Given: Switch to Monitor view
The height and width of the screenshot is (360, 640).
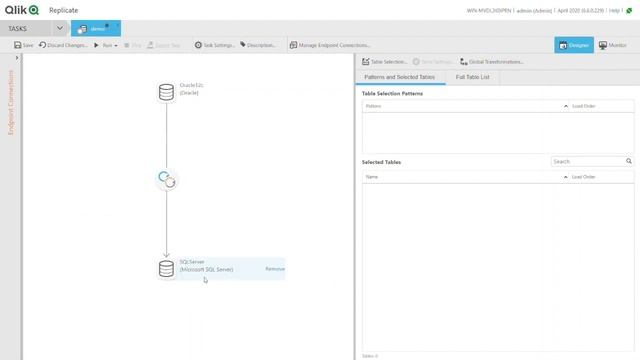Looking at the screenshot, I should pos(612,45).
